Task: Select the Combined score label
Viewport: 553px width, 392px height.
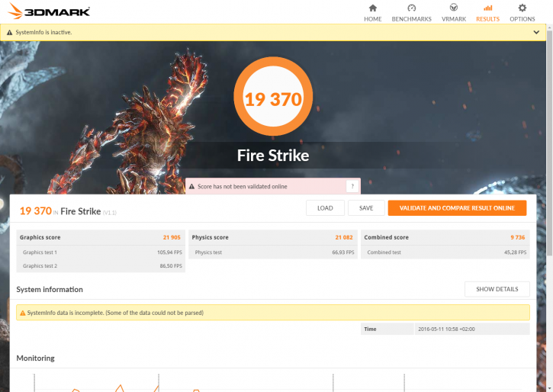Action: [386, 237]
